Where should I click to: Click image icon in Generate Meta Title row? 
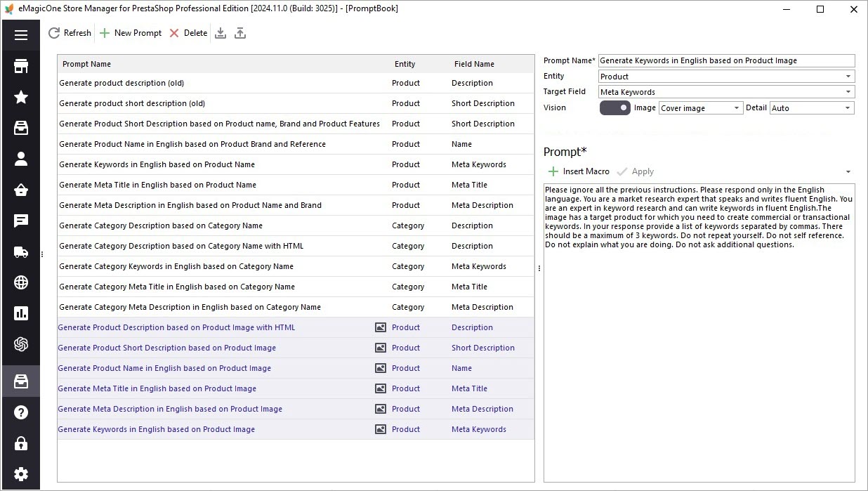pyautogui.click(x=381, y=388)
